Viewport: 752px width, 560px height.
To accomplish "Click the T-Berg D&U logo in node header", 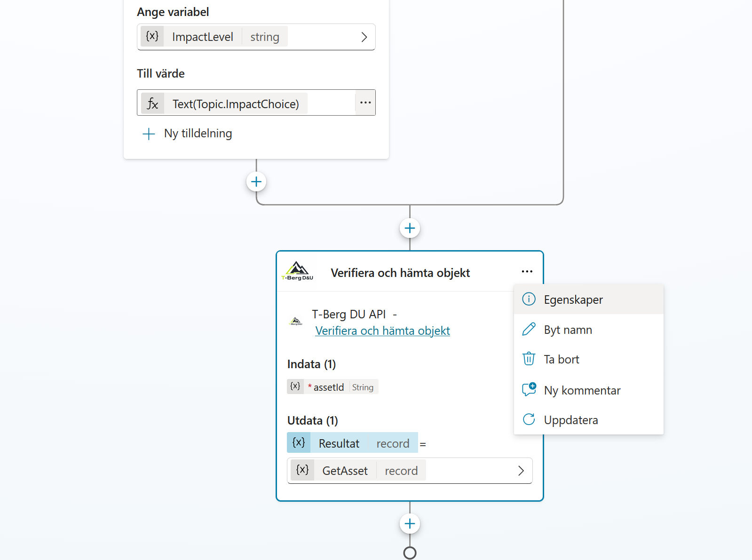I will point(297,271).
